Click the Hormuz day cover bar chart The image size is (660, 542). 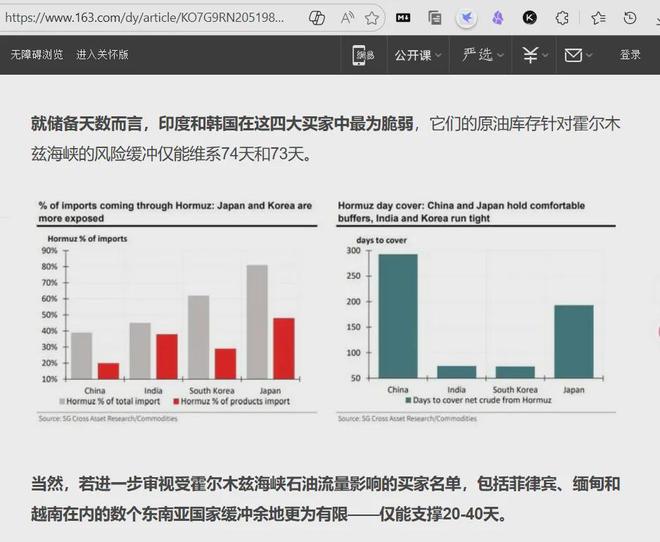pyautogui.click(x=476, y=311)
